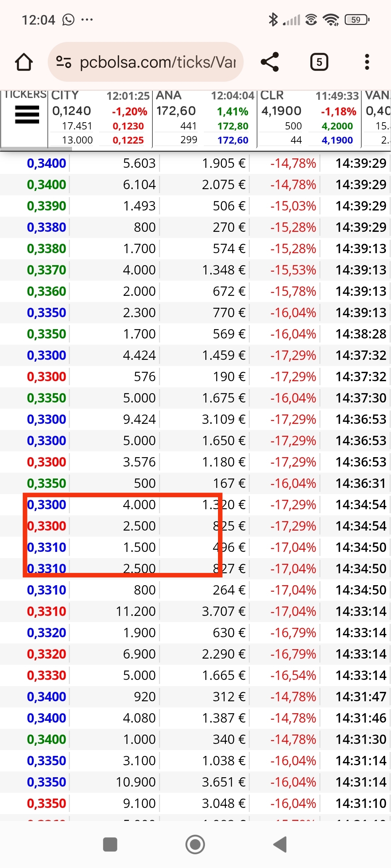Click time 14:38:28 in tick table
This screenshot has height=868, width=391.
pyautogui.click(x=361, y=334)
